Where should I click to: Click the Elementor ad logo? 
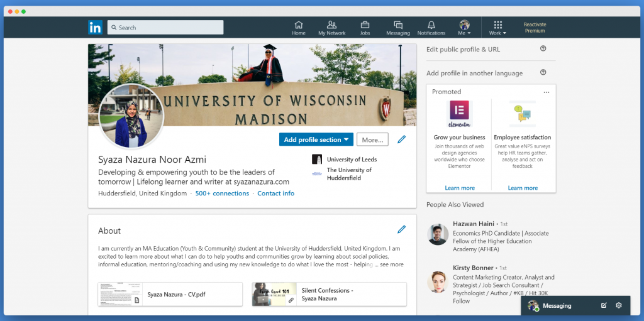[x=459, y=114]
